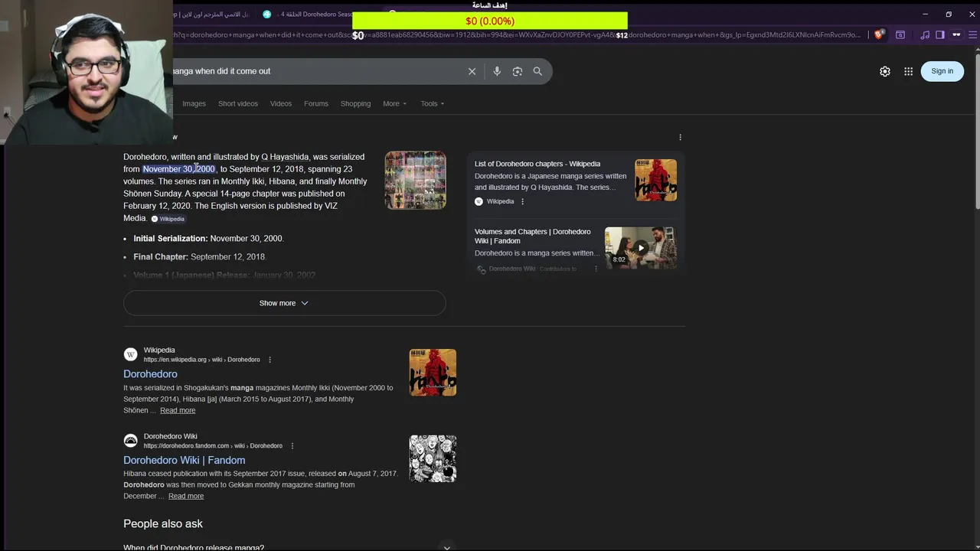
Task: Click Read more under Fandom snippet
Action: coord(186,496)
